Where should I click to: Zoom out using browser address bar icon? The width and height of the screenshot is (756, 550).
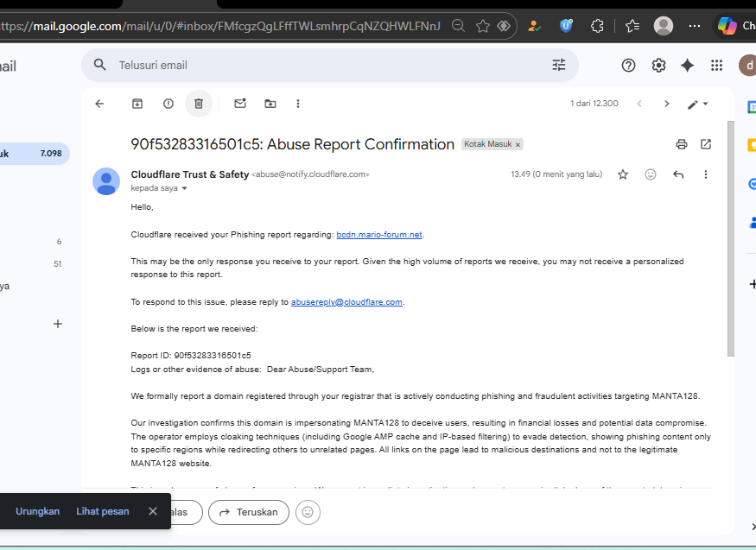(458, 26)
